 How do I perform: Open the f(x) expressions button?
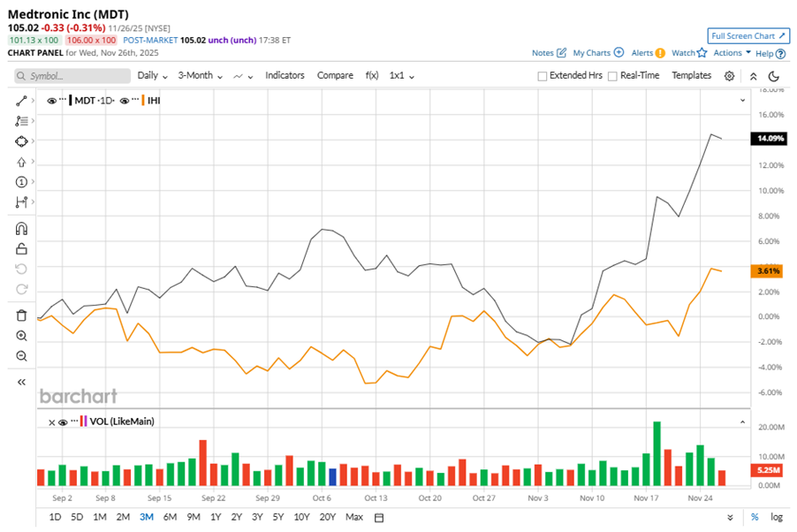372,75
